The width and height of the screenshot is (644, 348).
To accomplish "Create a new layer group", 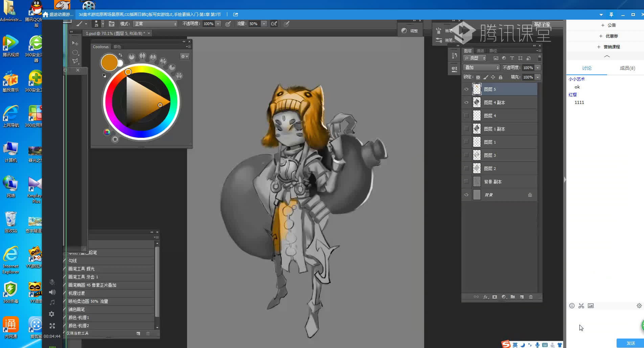I will click(513, 297).
